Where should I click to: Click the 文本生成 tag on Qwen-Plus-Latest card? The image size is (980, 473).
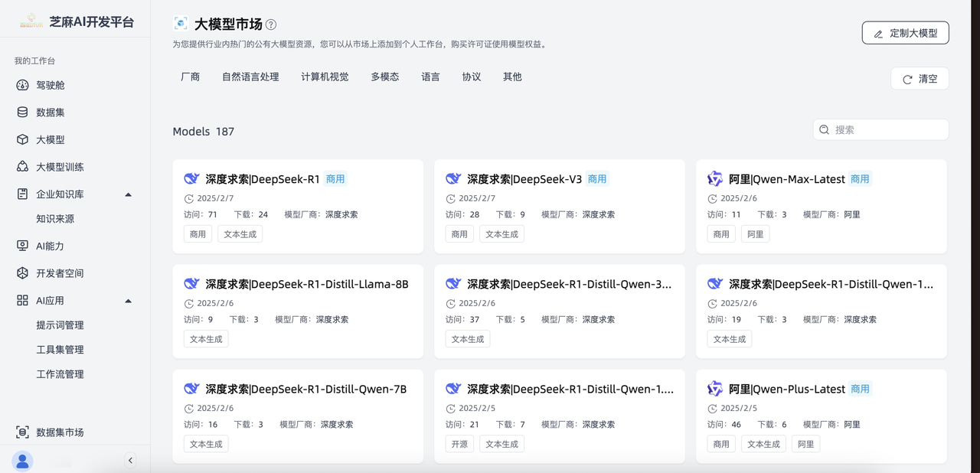763,444
